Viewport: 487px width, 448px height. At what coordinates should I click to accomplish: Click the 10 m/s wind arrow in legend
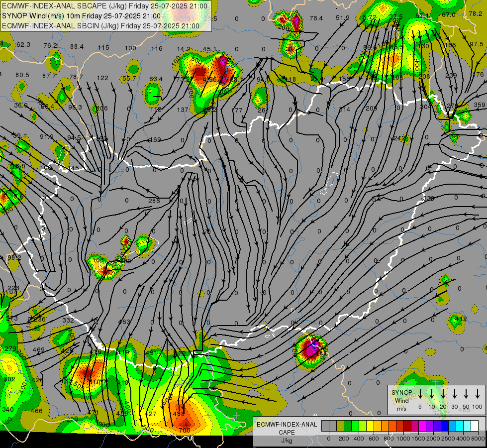431,394
